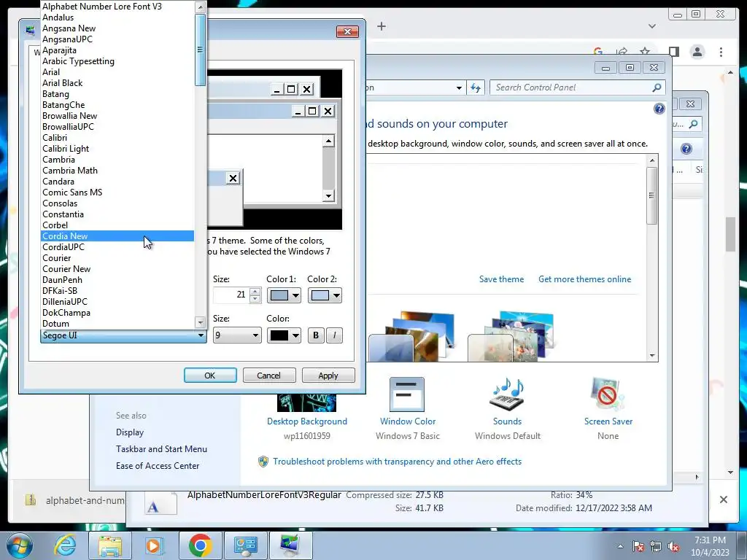
Task: Pick Comic Sans MS font entry
Action: tap(117, 192)
